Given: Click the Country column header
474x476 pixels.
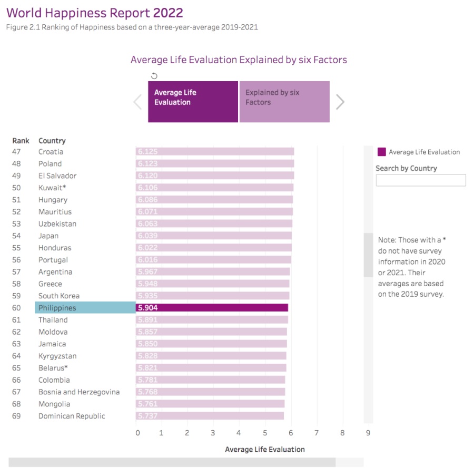Looking at the screenshot, I should [52, 141].
